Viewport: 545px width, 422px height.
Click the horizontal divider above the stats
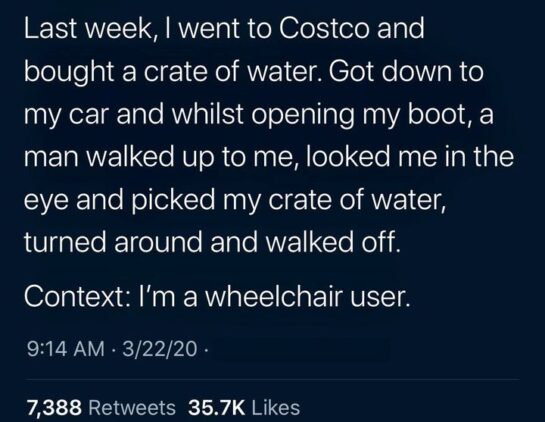pyautogui.click(x=273, y=380)
